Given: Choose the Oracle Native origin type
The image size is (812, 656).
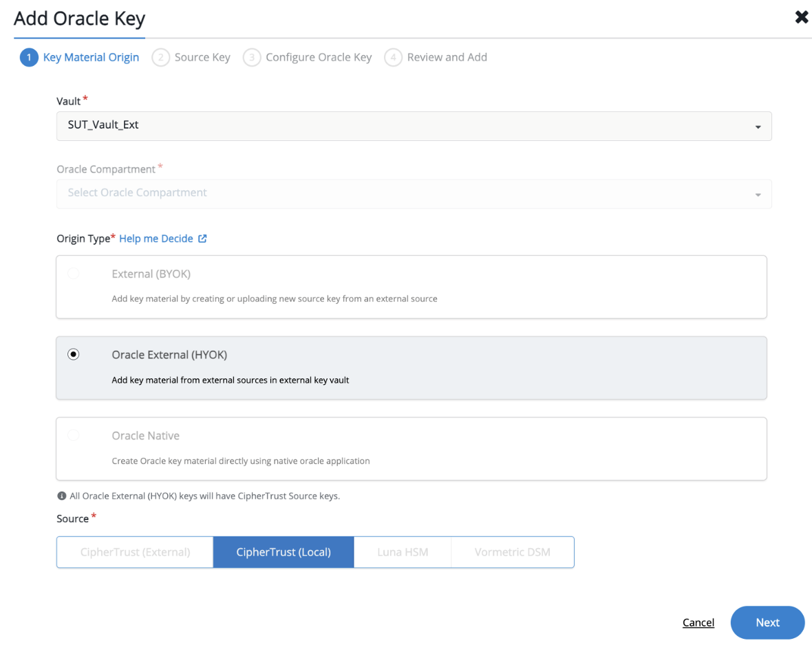Looking at the screenshot, I should click(x=73, y=435).
